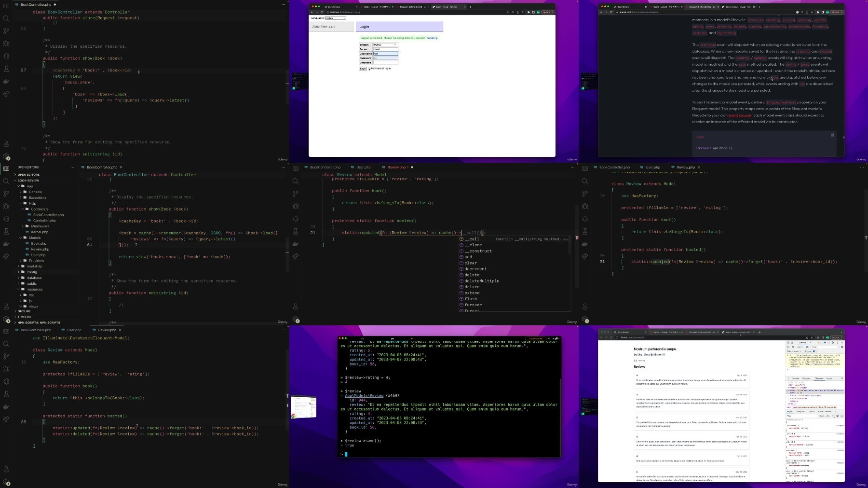The image size is (868, 488).
Task: Open the extensions puzzle icon in Adminer browser
Action: [x=529, y=12]
